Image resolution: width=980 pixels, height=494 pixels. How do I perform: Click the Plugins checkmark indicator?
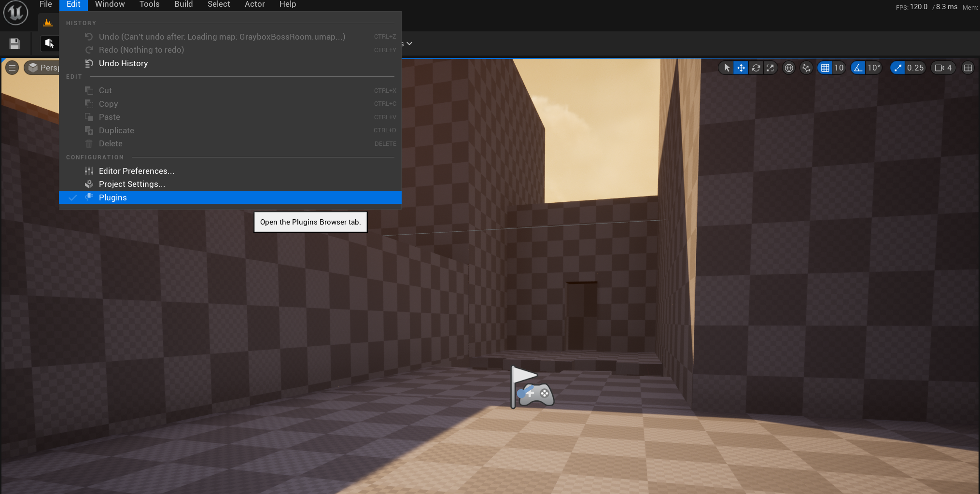(72, 198)
